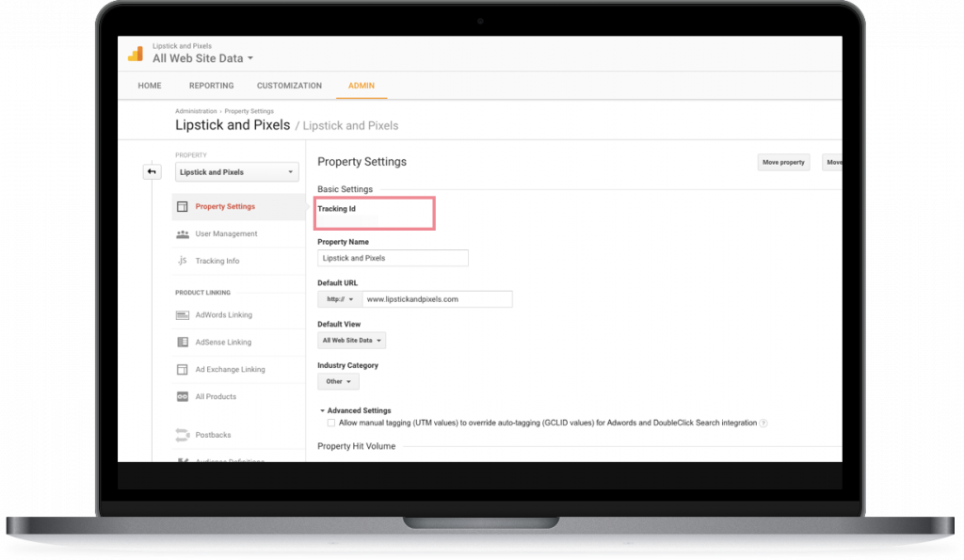Click the Property Name input field
Image resolution: width=964 pixels, height=560 pixels.
393,258
